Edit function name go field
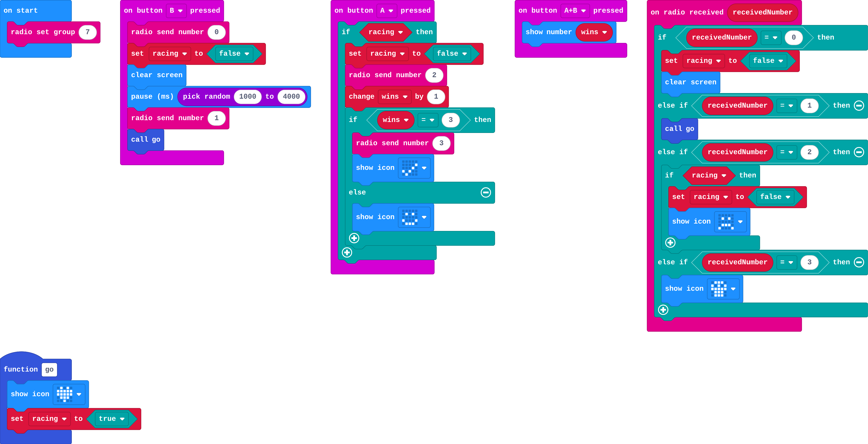The width and height of the screenshot is (868, 444). (49, 370)
